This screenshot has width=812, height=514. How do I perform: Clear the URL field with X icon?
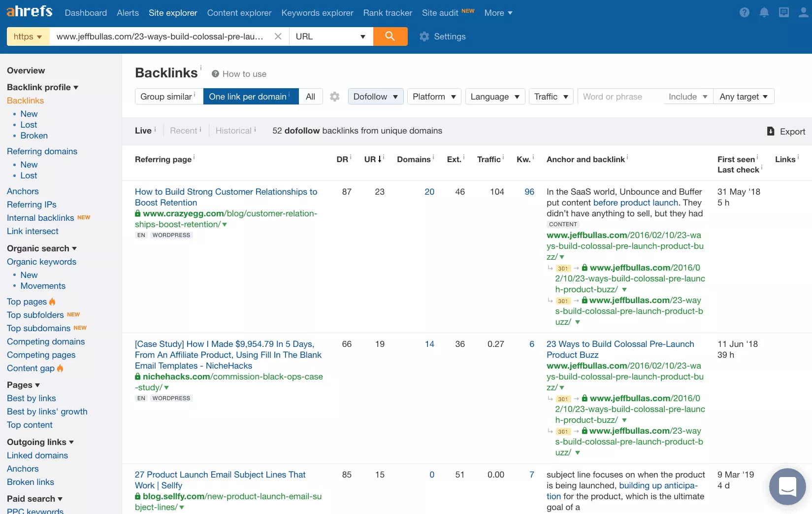click(278, 36)
